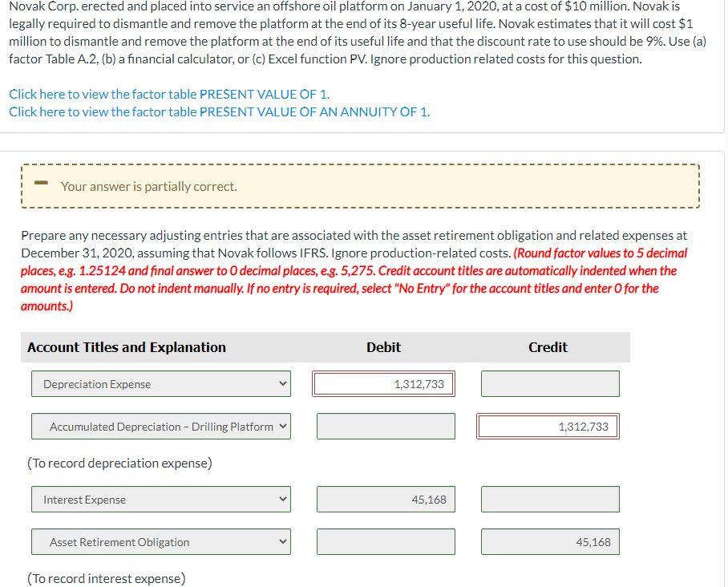Select empty debit field in Asset Retirement Obligation row

tap(386, 541)
